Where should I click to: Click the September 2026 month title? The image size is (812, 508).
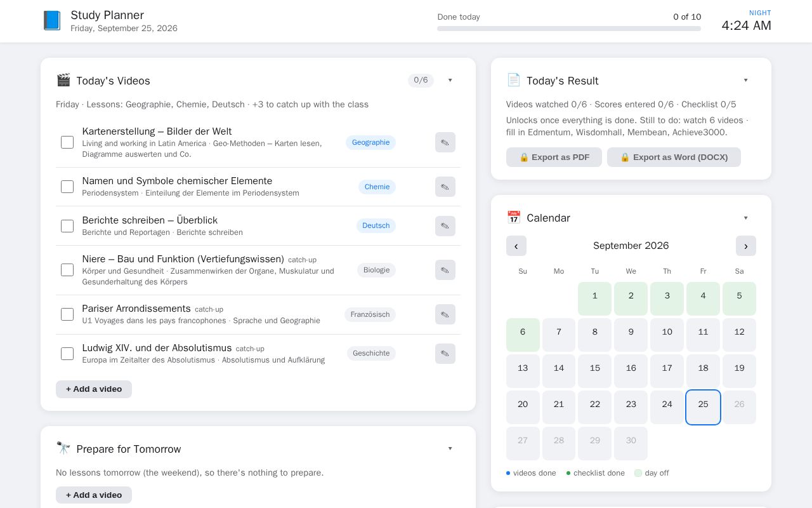point(631,246)
